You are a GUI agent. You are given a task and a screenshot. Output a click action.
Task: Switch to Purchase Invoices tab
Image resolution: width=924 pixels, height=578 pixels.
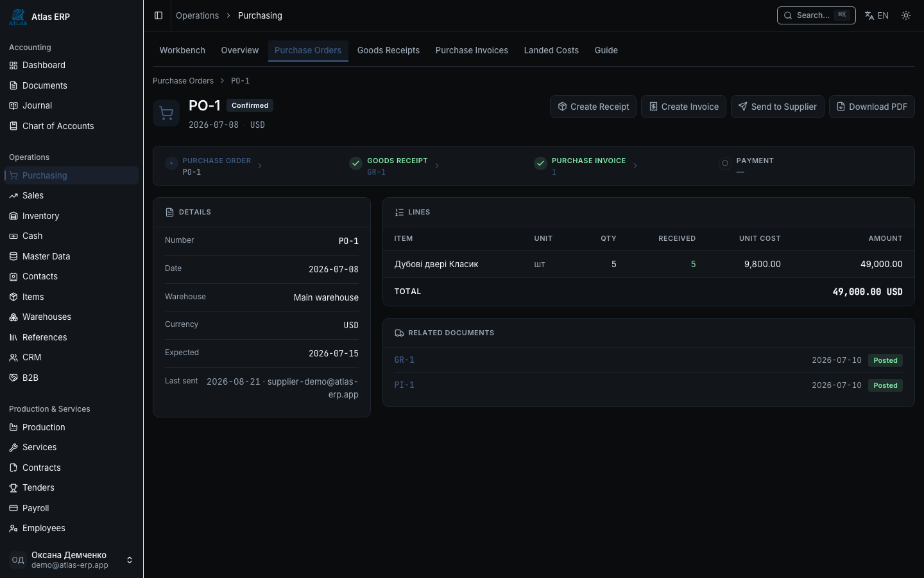tap(472, 50)
